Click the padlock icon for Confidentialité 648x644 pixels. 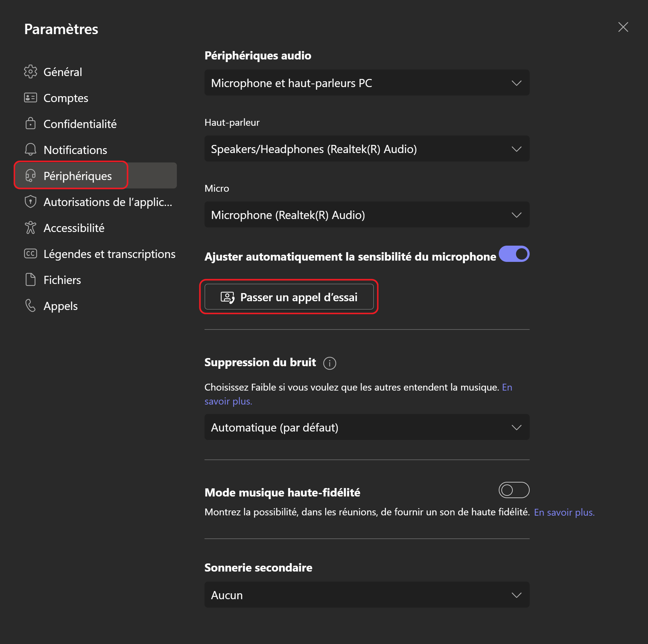tap(31, 123)
